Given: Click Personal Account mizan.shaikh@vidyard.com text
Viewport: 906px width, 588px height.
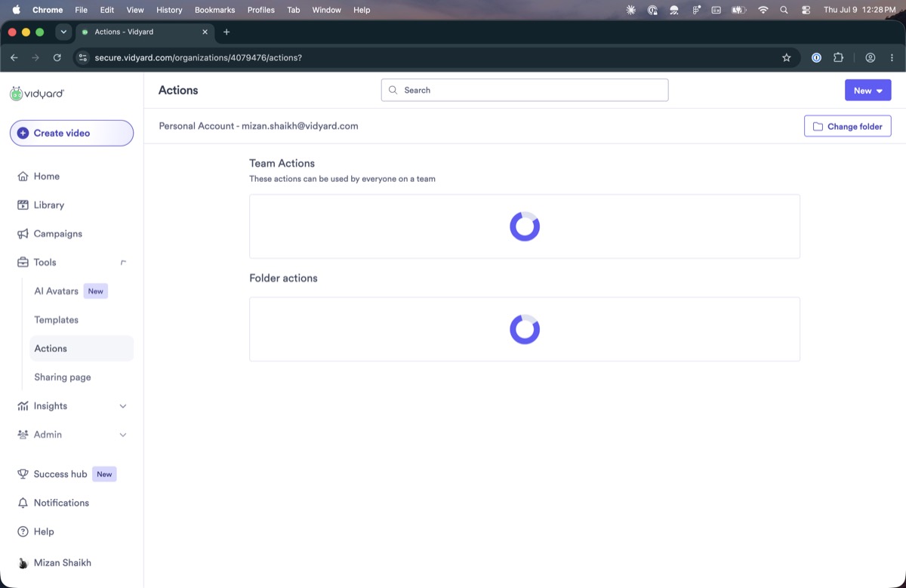Looking at the screenshot, I should coord(258,126).
